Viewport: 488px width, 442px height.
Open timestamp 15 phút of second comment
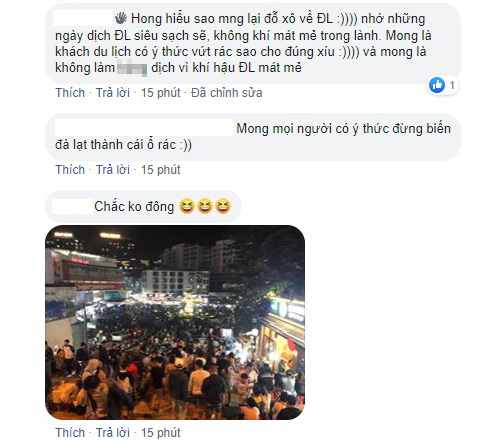[160, 170]
